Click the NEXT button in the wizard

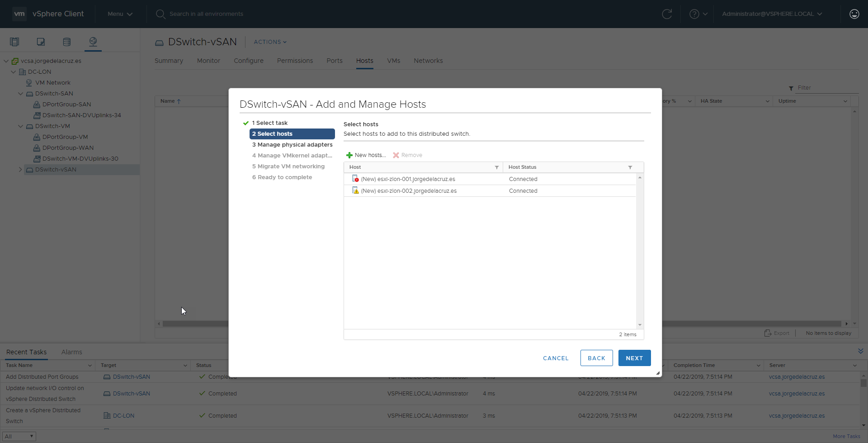click(x=634, y=358)
